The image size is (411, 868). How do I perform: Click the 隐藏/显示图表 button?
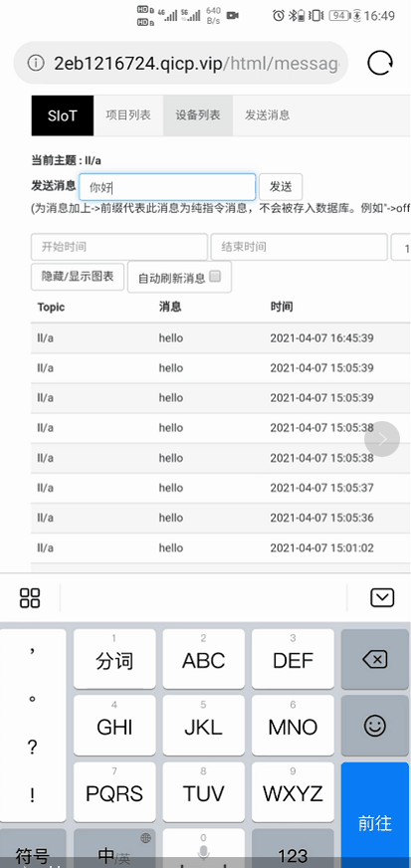click(x=78, y=277)
